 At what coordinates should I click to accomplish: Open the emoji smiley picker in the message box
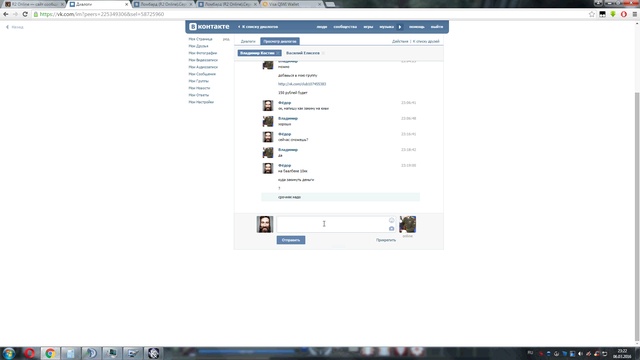coord(391,220)
